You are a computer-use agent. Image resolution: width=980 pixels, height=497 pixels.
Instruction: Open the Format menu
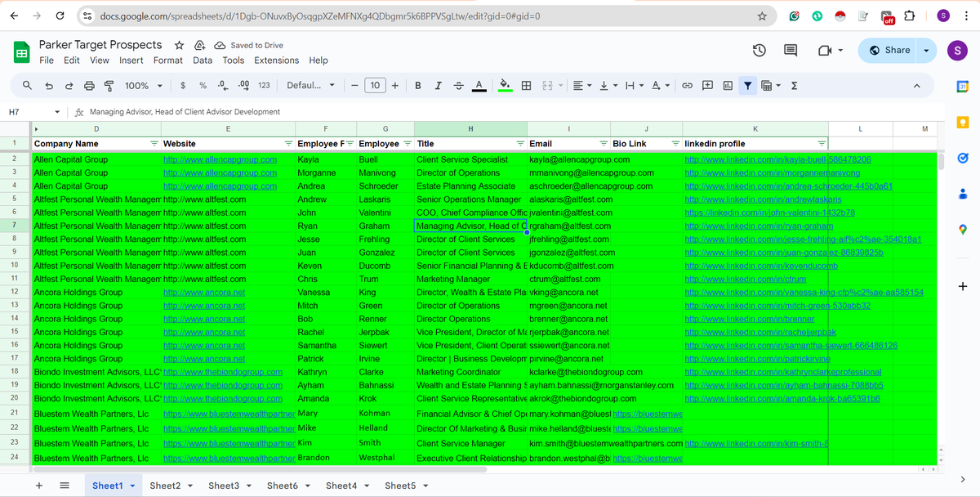[168, 60]
